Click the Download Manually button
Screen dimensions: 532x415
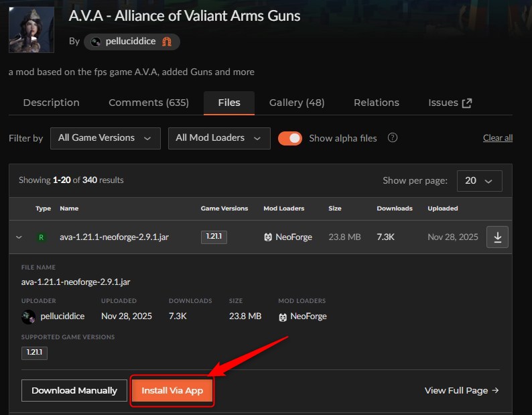point(74,391)
